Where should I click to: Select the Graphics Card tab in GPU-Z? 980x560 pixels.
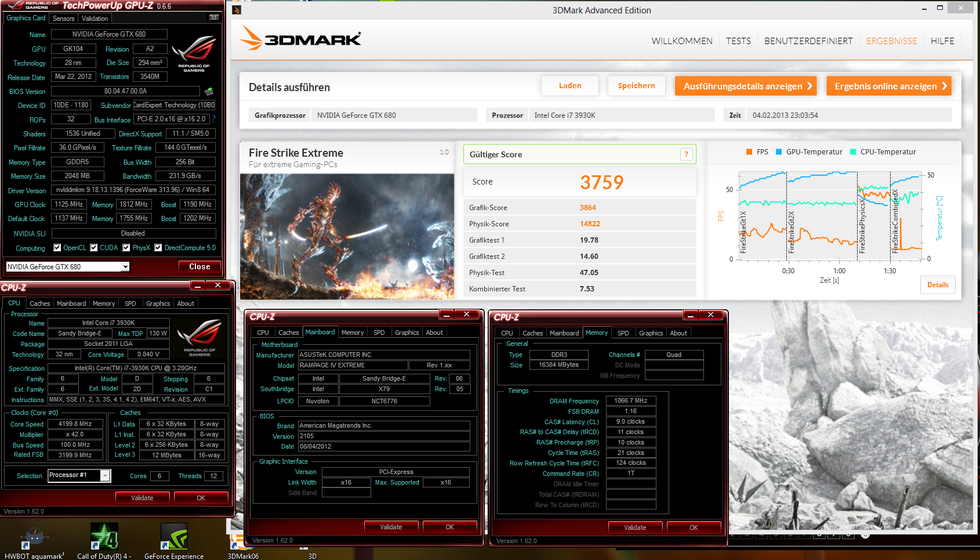[x=26, y=18]
